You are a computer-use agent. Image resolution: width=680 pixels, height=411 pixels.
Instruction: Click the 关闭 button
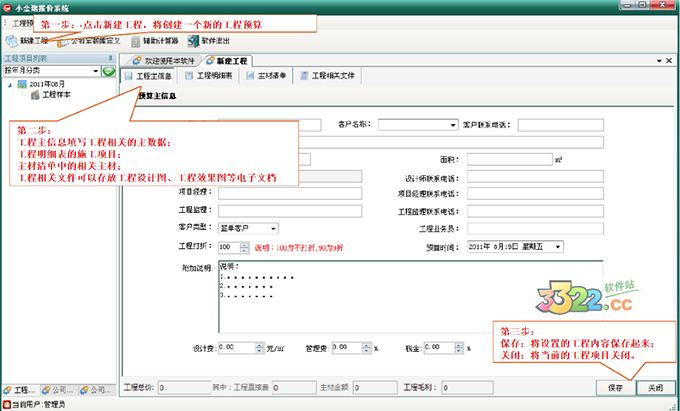click(654, 386)
